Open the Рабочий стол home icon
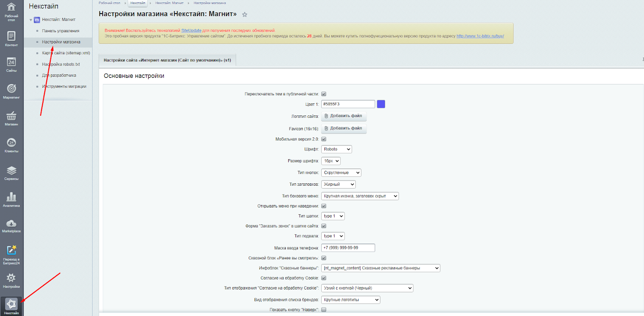The height and width of the screenshot is (316, 644). [x=11, y=7]
